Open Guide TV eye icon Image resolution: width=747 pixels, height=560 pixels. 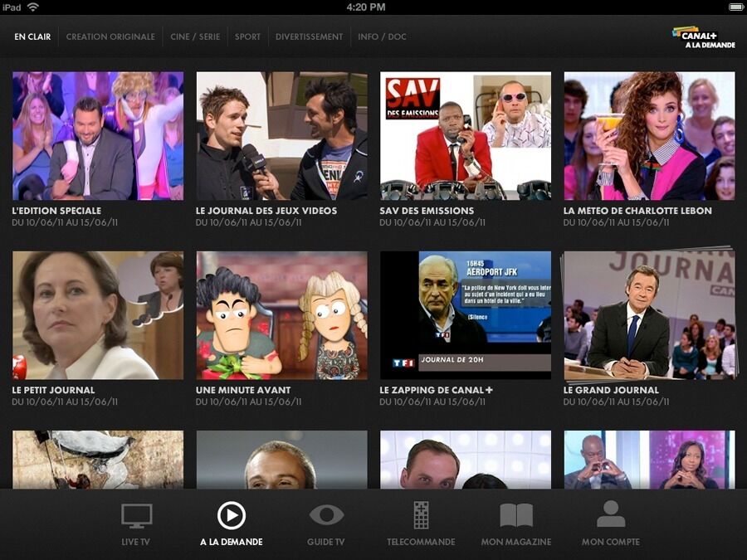point(326,515)
